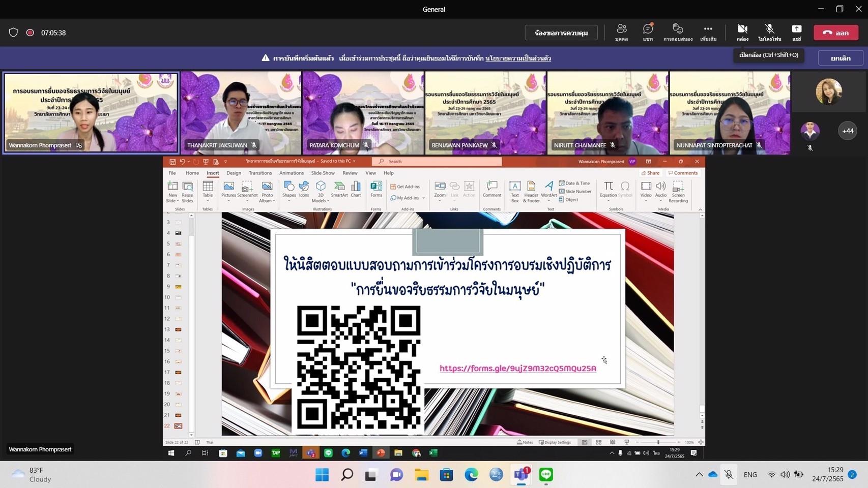
Task: Open the reactions menu icon
Action: coord(678,32)
